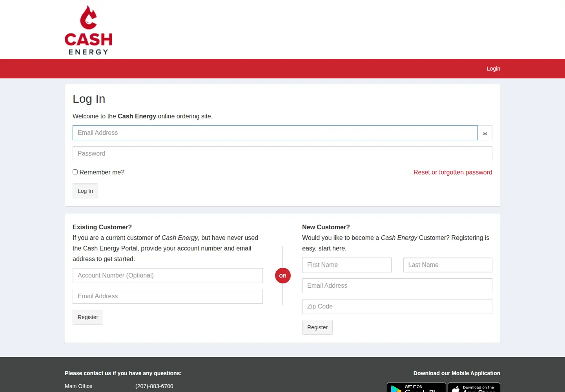Viewport: 565px width, 392px height.
Task: Click the Google Play store badge
Action: coord(416,387)
